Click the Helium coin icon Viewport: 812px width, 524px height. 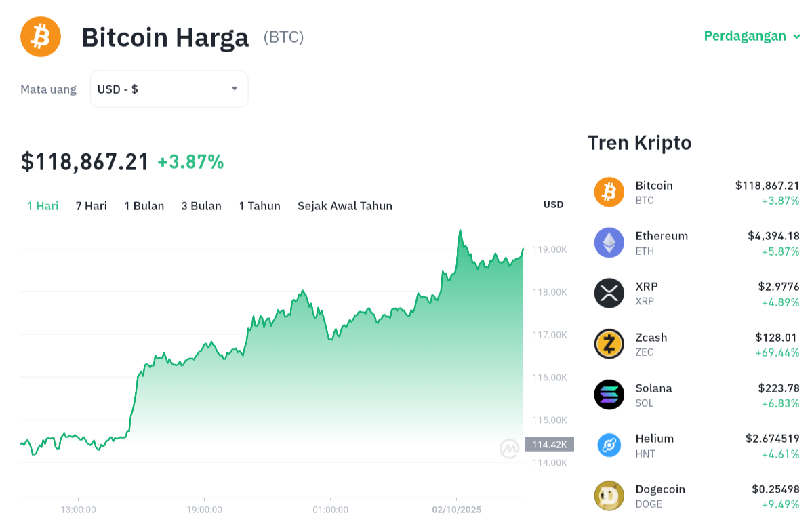coord(609,445)
